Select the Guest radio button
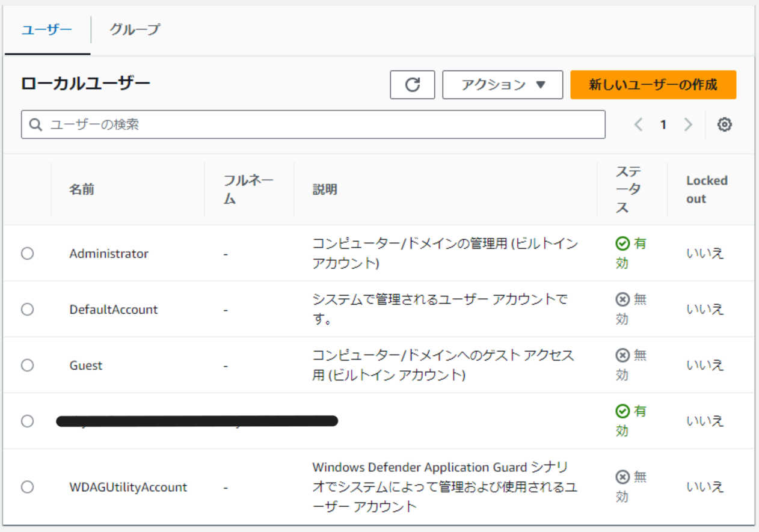Image resolution: width=759 pixels, height=532 pixels. [27, 365]
